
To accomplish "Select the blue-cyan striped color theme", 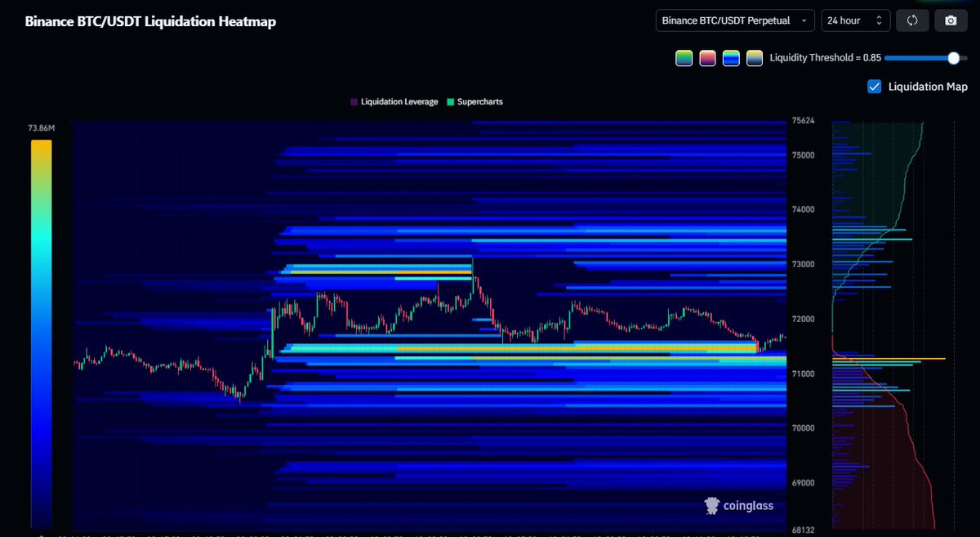I will pyautogui.click(x=731, y=58).
